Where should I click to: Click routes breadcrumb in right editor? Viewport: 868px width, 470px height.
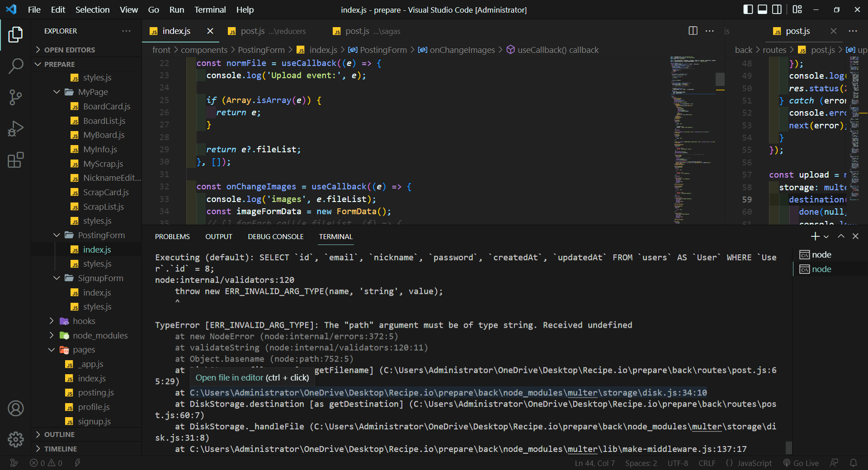(774, 50)
